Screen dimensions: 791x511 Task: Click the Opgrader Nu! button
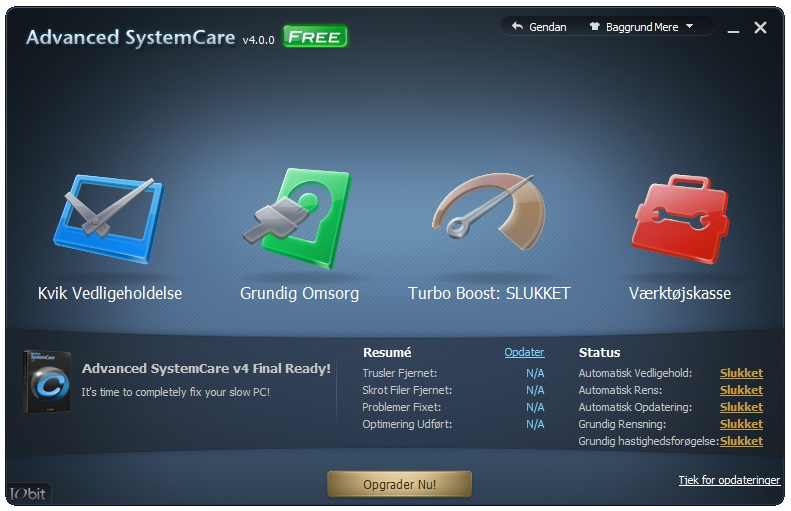point(400,484)
